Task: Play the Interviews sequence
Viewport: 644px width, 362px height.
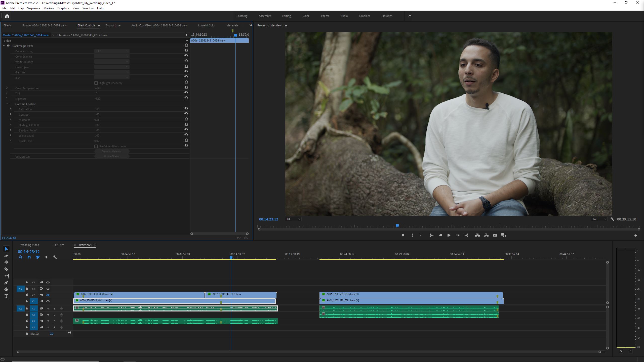Action: [449, 235]
